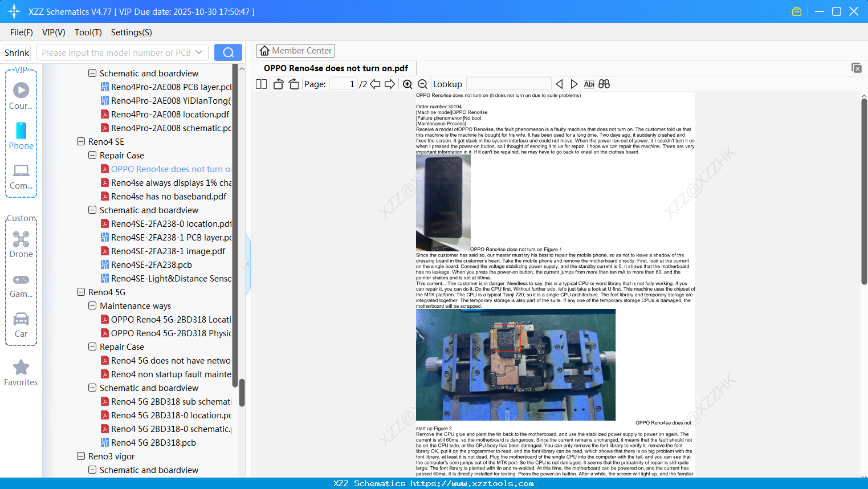Select the Phone category icon
Image resolution: width=868 pixels, height=489 pixels.
point(21,136)
